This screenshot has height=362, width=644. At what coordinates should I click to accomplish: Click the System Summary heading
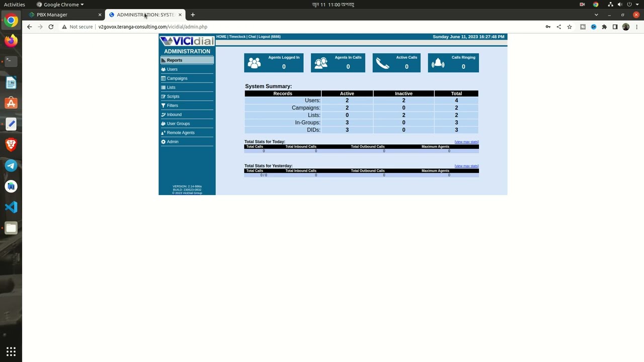(268, 86)
